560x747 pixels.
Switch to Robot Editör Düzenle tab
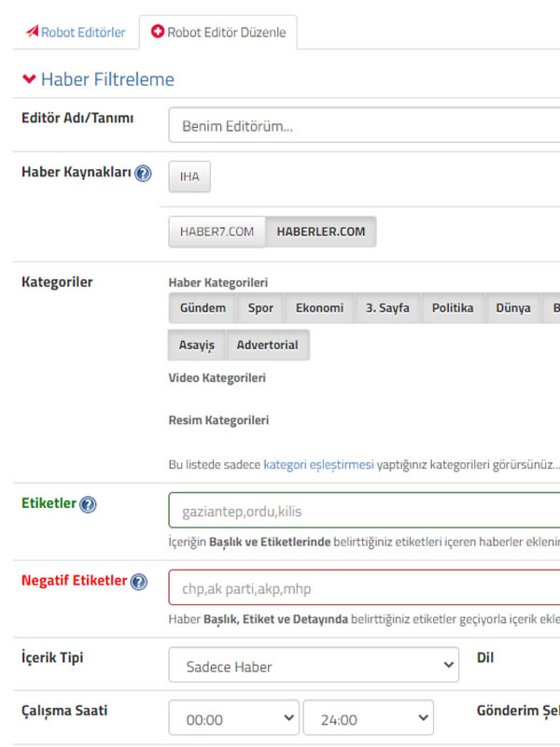tap(218, 33)
